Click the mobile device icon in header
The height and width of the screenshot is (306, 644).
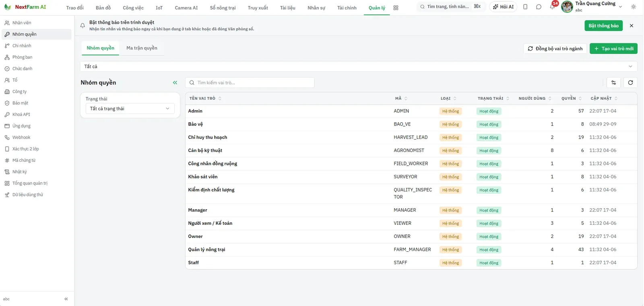[525, 7]
